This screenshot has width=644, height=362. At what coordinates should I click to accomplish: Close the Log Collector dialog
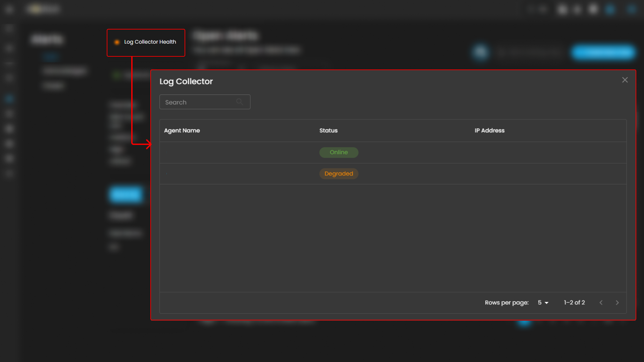coord(625,80)
